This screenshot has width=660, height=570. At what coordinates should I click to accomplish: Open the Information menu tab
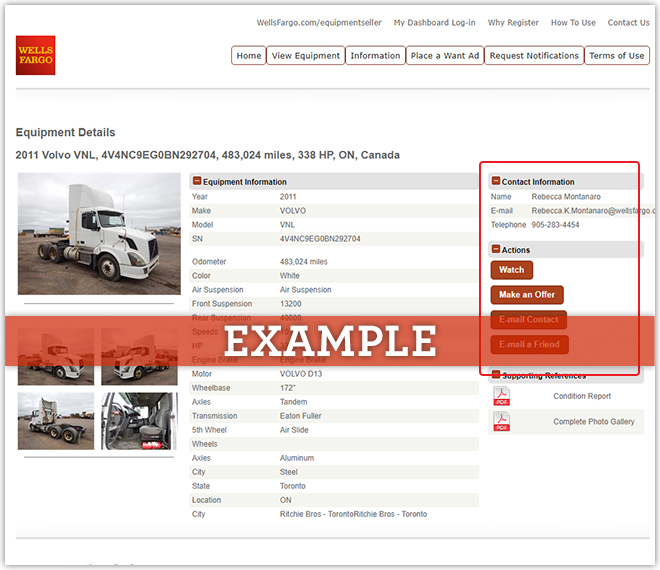point(375,56)
